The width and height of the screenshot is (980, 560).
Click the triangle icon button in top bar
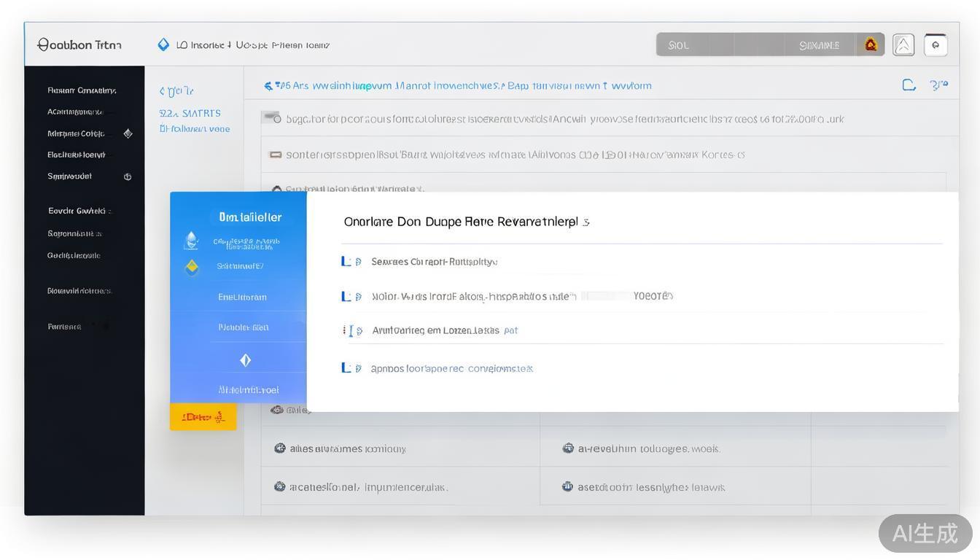point(903,45)
